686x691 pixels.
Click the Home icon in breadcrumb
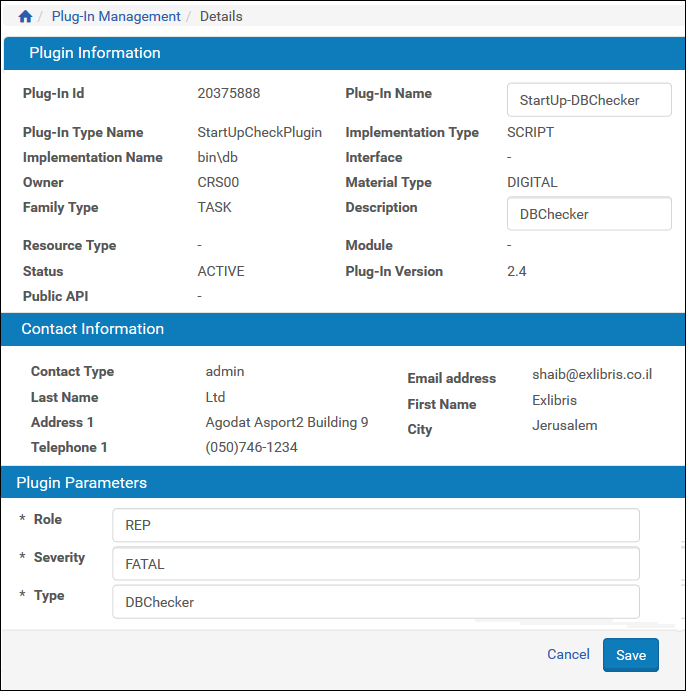[25, 17]
